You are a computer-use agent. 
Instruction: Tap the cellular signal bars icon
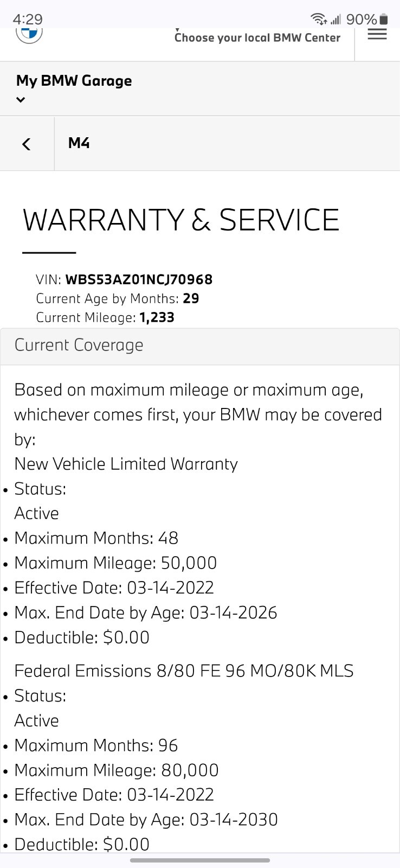[336, 20]
